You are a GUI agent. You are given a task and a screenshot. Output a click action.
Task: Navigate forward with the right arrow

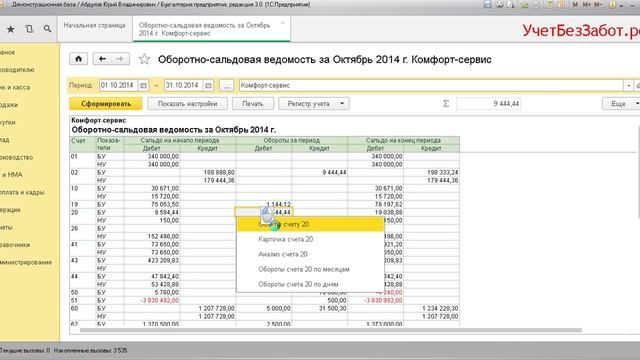coord(120,59)
